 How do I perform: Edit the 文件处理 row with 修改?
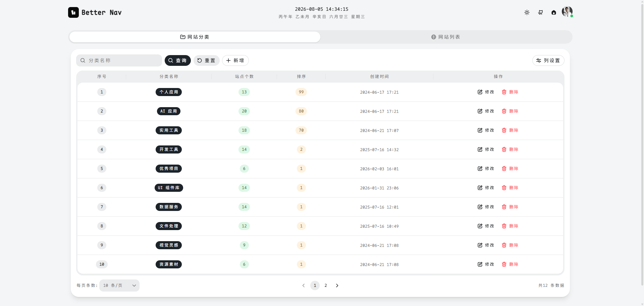[x=486, y=226]
